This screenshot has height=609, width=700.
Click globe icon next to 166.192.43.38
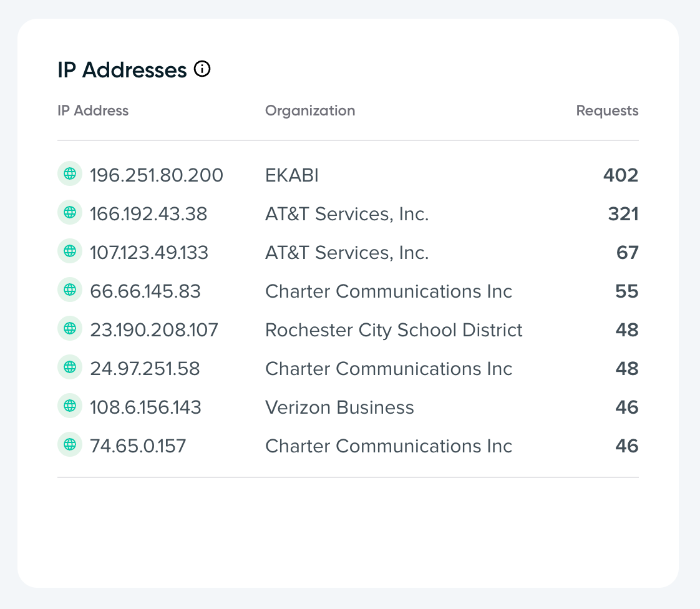pyautogui.click(x=70, y=213)
